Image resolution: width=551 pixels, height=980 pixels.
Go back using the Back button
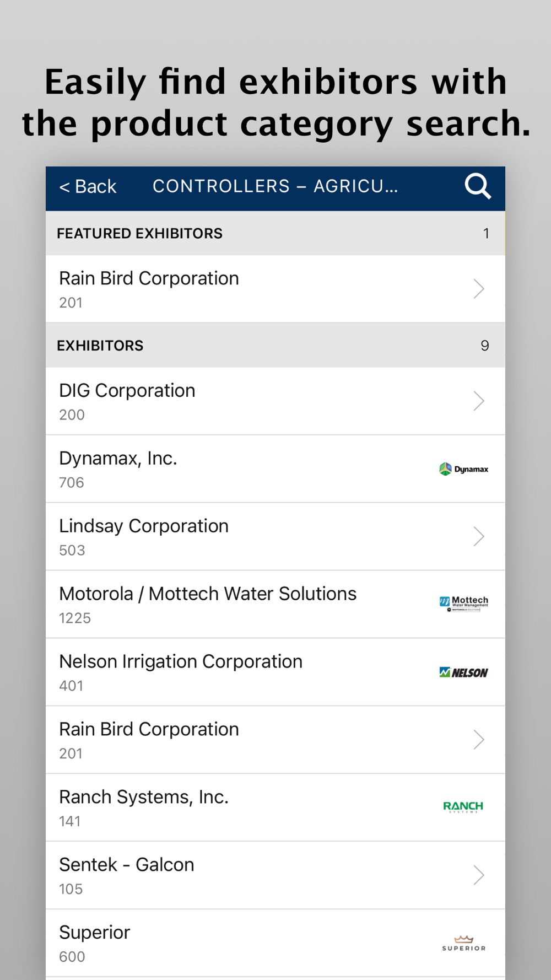click(88, 187)
